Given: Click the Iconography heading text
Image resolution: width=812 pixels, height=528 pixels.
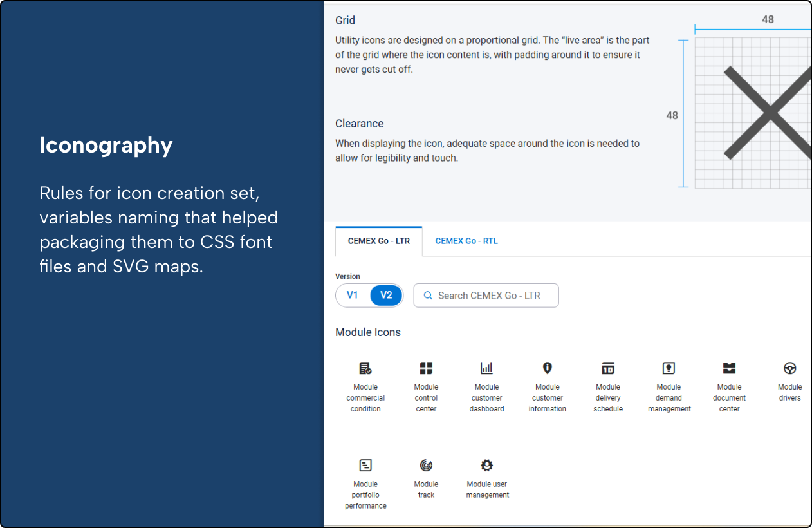Looking at the screenshot, I should [x=106, y=146].
